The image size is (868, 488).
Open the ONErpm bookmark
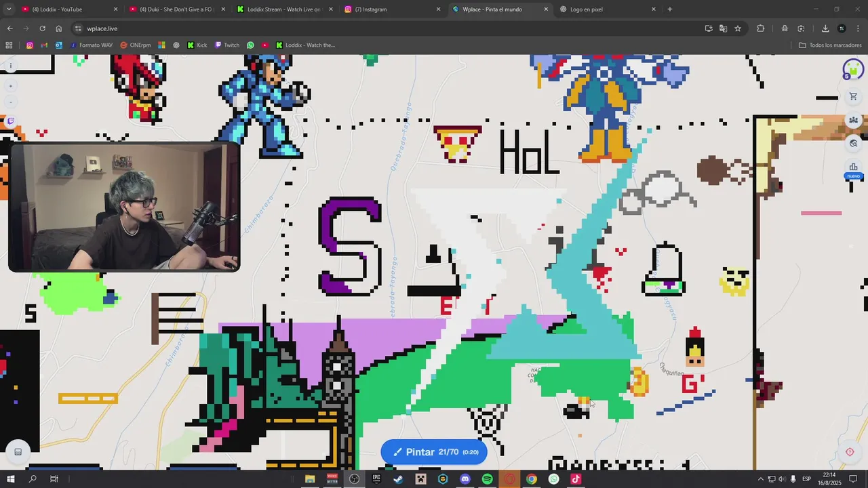[x=136, y=45]
